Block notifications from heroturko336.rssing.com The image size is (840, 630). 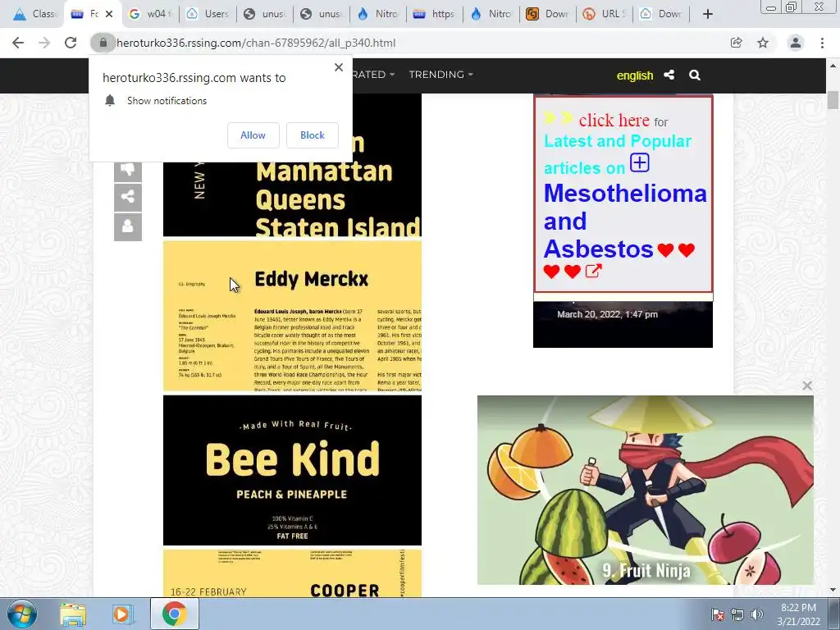(x=313, y=135)
